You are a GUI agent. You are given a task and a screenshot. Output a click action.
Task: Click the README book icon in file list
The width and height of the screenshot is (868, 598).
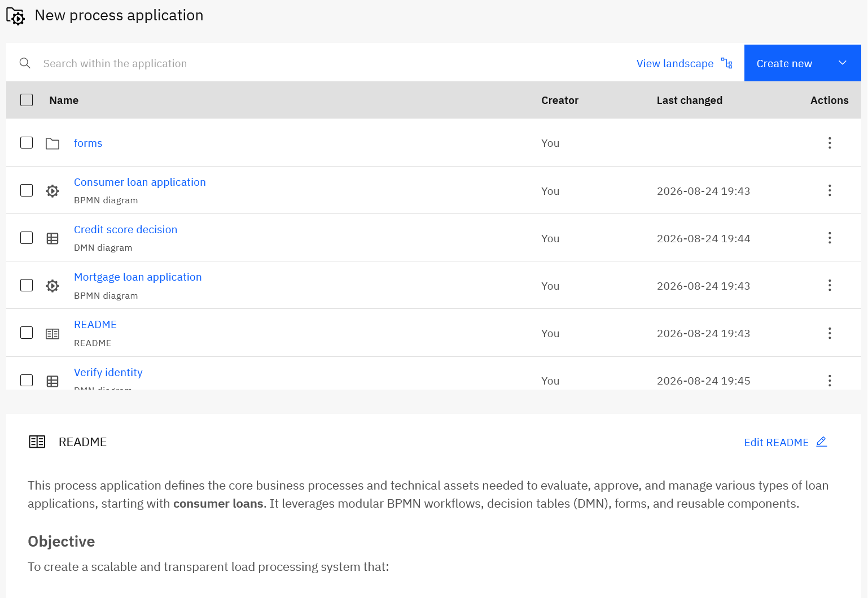52,334
